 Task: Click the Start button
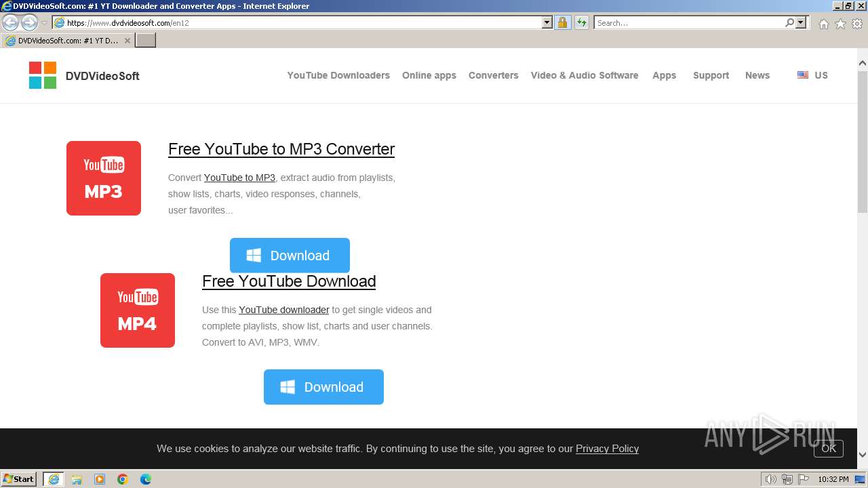click(x=19, y=479)
